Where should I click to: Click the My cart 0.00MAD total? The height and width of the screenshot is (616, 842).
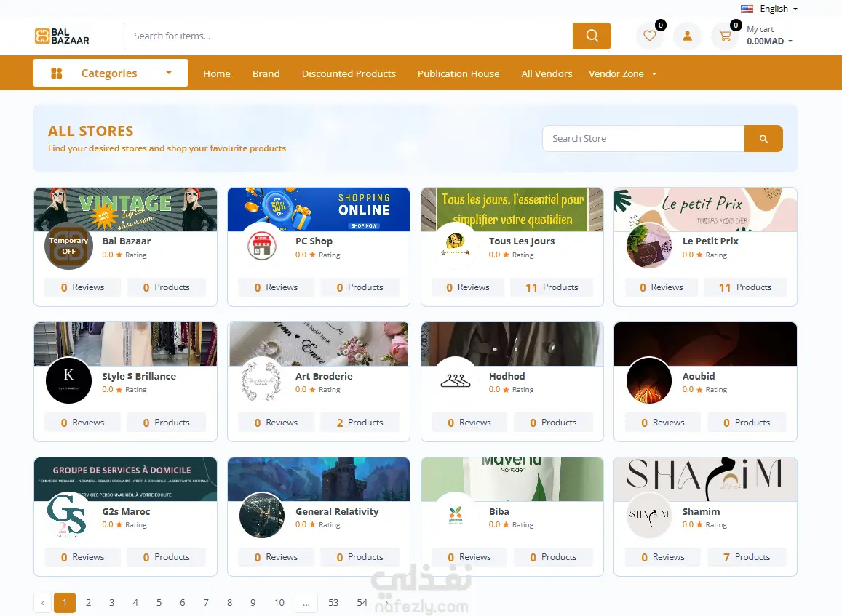[765, 41]
